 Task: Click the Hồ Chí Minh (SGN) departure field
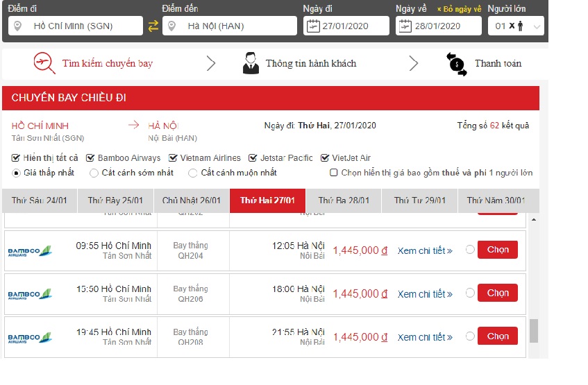click(76, 26)
